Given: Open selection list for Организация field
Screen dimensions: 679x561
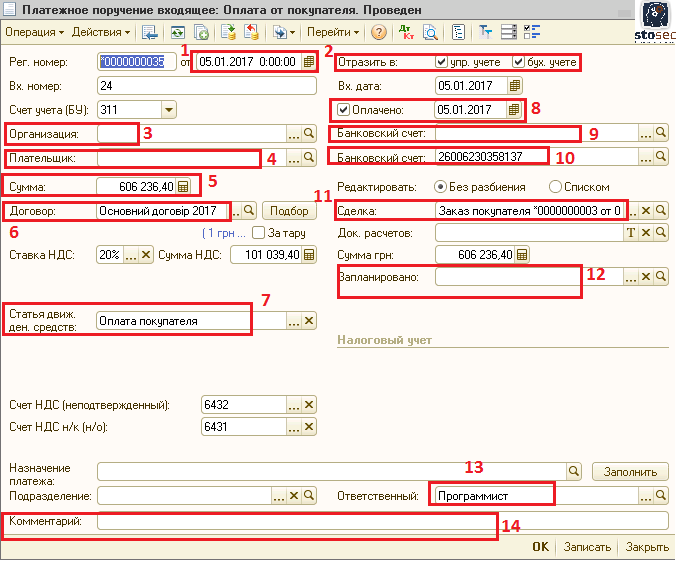Looking at the screenshot, I should click(294, 134).
